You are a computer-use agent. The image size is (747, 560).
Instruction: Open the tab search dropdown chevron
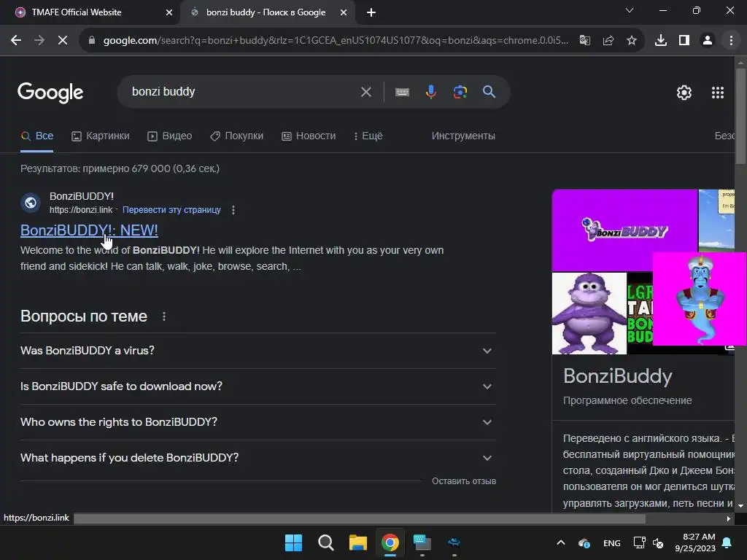click(630, 10)
